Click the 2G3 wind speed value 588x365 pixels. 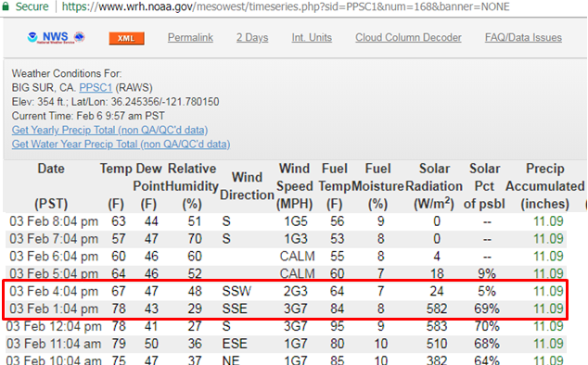point(296,291)
